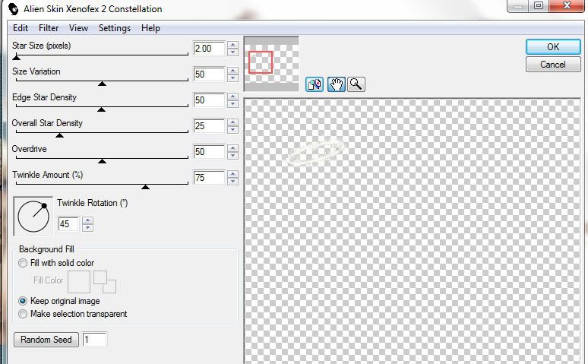Click the Twinkle Rotation angle dial
Screen dimensions: 588x364
point(33,217)
